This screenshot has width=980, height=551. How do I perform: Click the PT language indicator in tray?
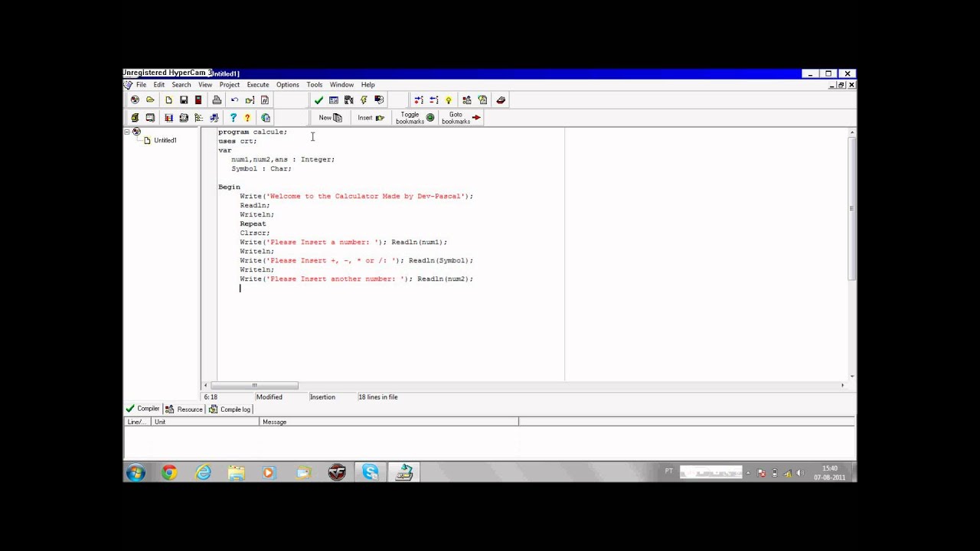(668, 471)
